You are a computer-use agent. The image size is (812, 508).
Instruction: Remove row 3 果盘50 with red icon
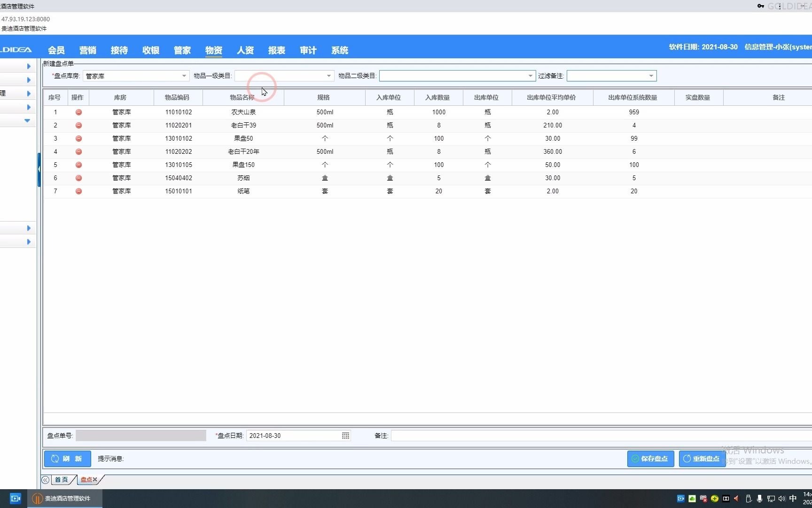point(78,138)
